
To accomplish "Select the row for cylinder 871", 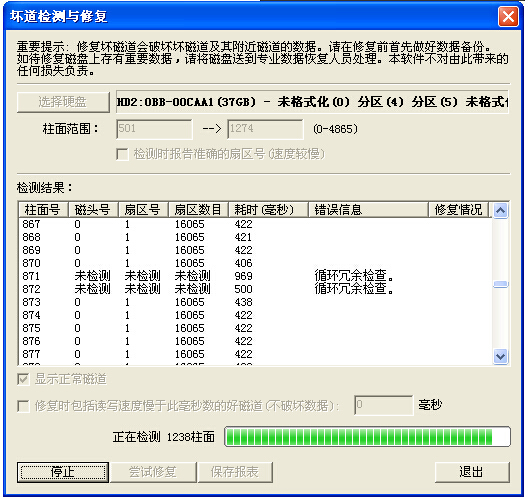I will click(x=255, y=276).
